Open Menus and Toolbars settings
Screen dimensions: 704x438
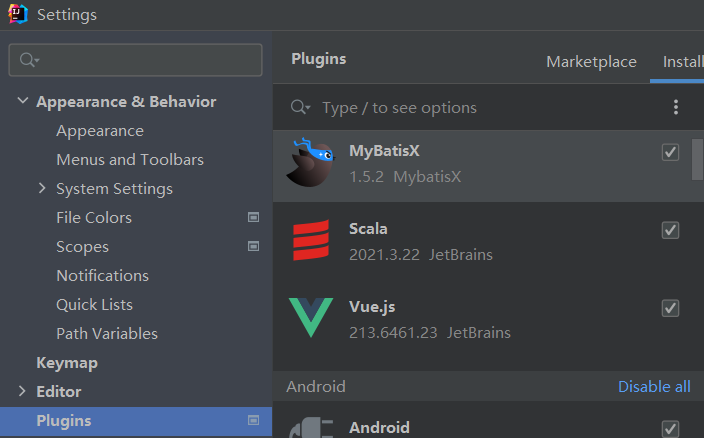point(130,160)
